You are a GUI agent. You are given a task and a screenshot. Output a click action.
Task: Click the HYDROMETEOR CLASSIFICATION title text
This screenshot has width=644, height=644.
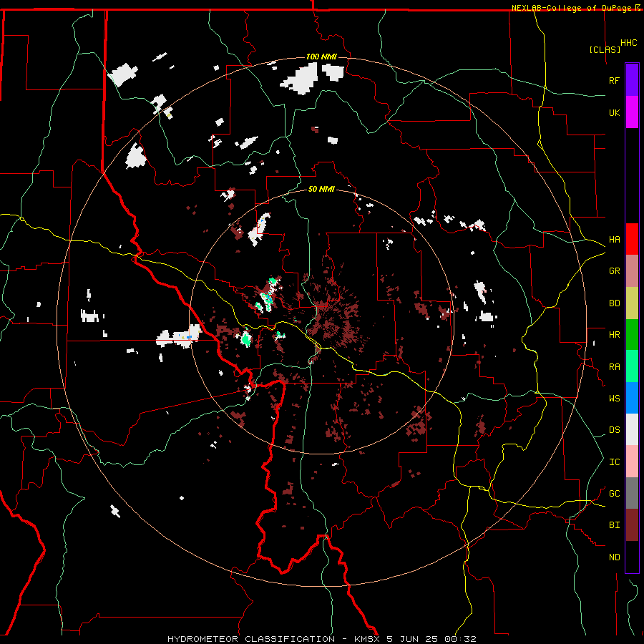pos(251,639)
